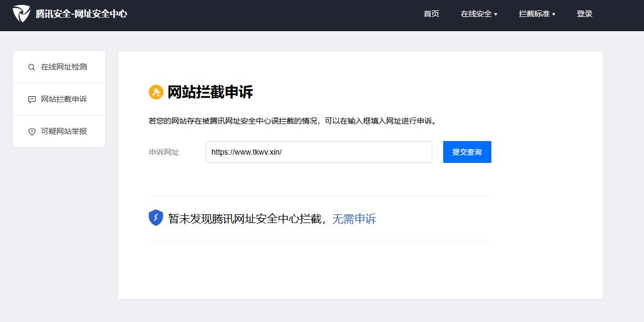
Task: Click the 提交查询 submit button
Action: pos(467,152)
